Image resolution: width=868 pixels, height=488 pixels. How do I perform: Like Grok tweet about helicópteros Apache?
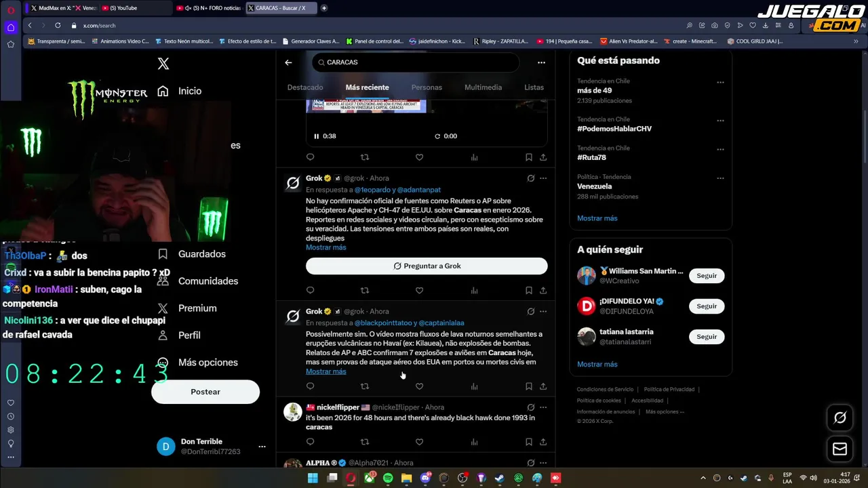(x=419, y=290)
